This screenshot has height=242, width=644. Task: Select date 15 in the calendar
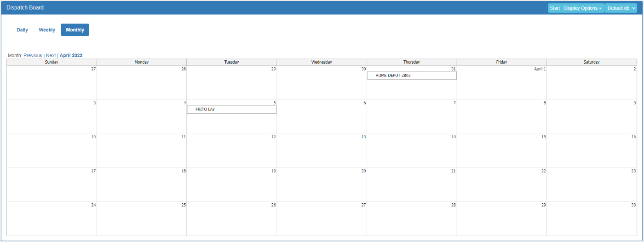pos(543,137)
